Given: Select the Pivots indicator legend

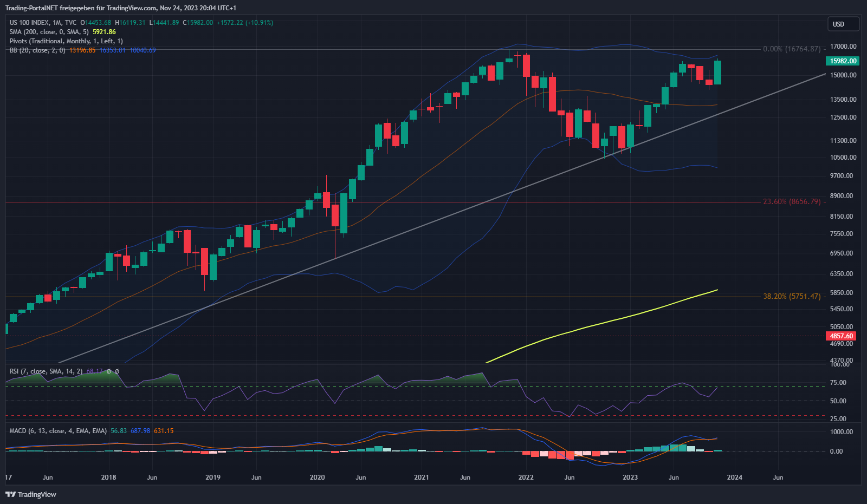Looking at the screenshot, I should click(x=66, y=41).
